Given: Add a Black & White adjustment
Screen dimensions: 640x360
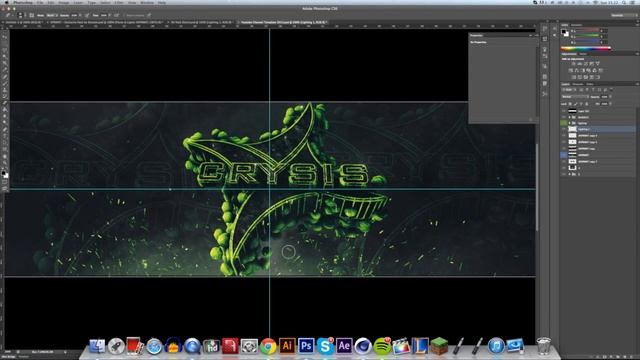Looking at the screenshot, I should (582, 71).
